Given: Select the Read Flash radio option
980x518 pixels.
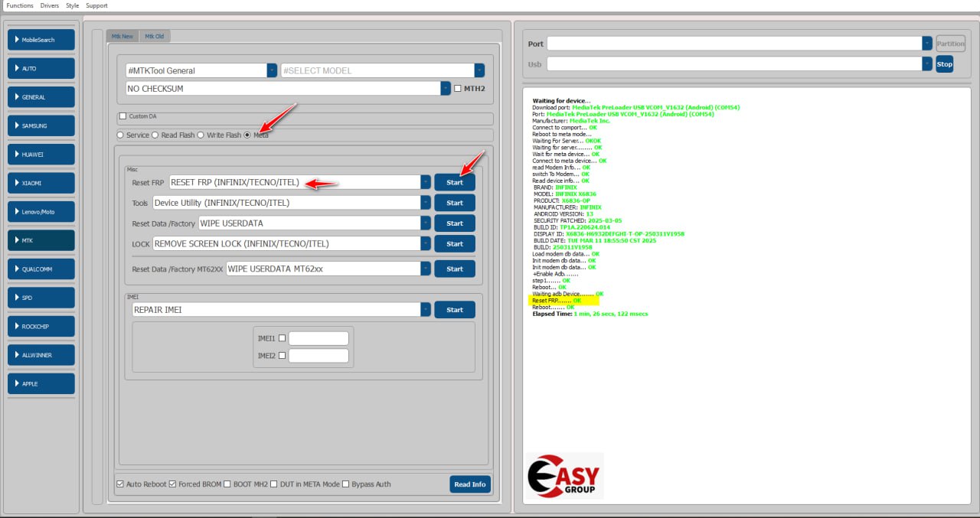Looking at the screenshot, I should pyautogui.click(x=155, y=135).
